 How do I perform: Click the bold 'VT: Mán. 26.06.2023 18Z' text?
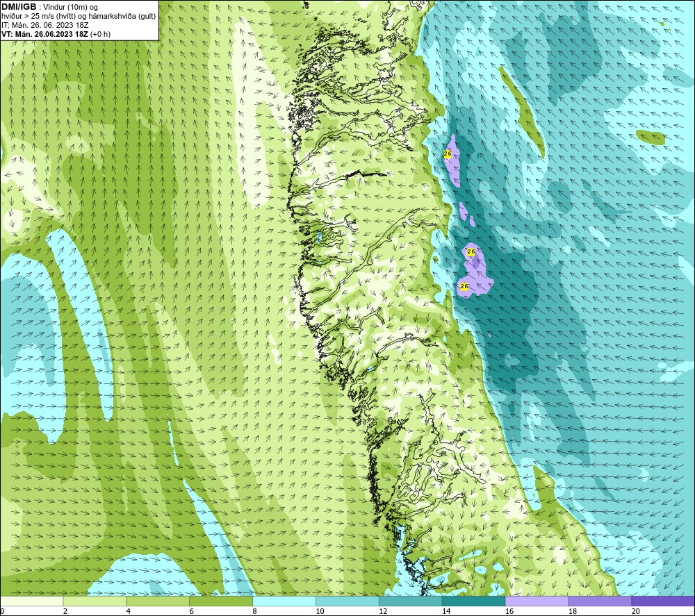click(44, 34)
